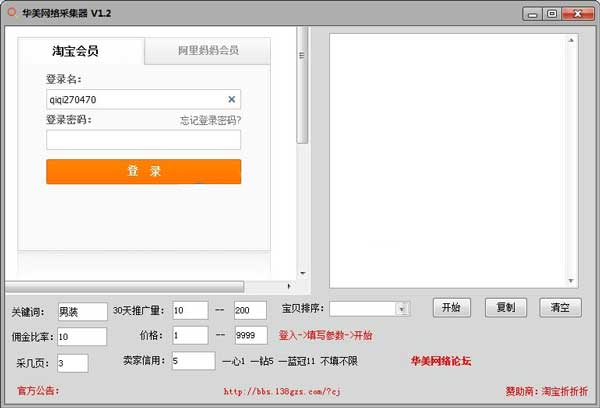Close the 华美网络采集器 window
Viewport: 600px width, 408px height.
578,14
